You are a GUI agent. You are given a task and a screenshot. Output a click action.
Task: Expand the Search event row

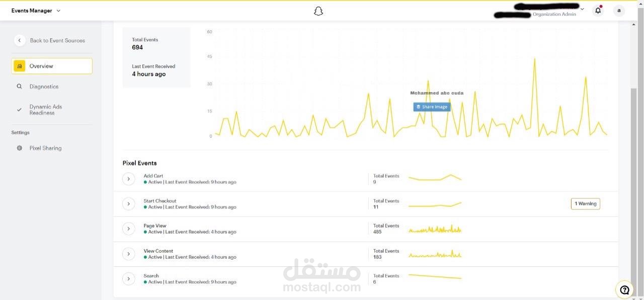click(129, 279)
